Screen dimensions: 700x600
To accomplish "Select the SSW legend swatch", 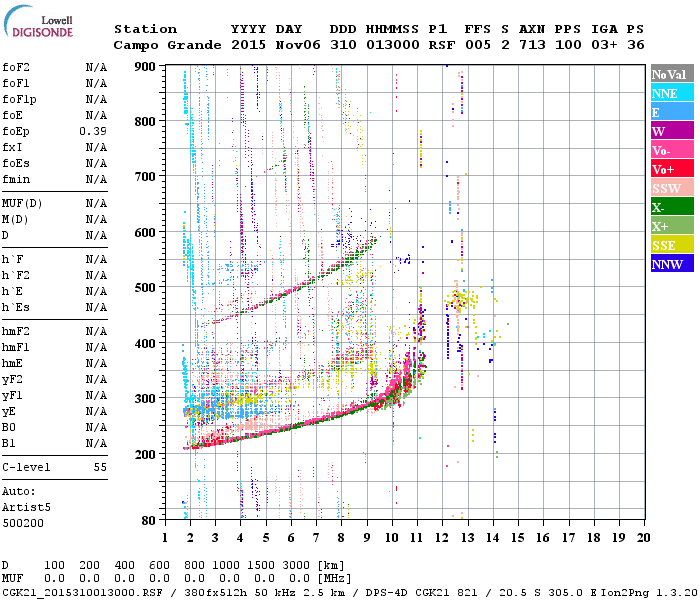I will (672, 188).
